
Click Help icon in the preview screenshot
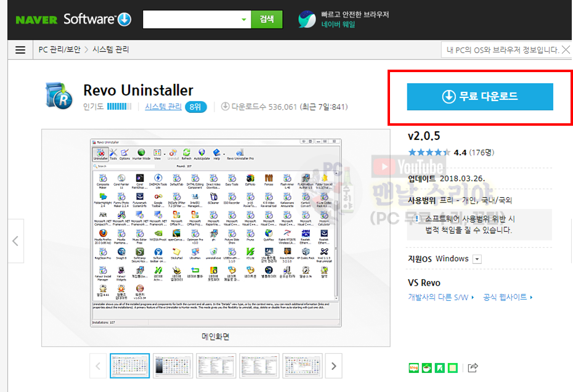click(x=217, y=154)
